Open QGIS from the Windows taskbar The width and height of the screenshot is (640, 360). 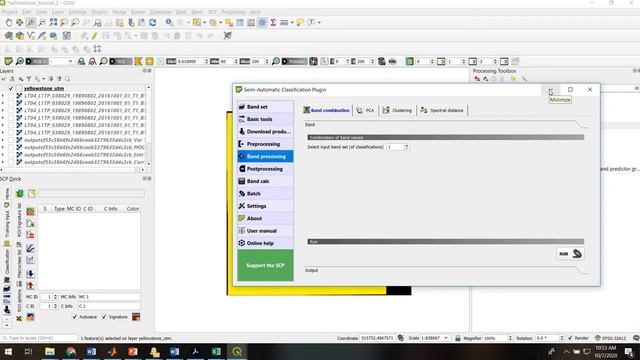point(237,351)
